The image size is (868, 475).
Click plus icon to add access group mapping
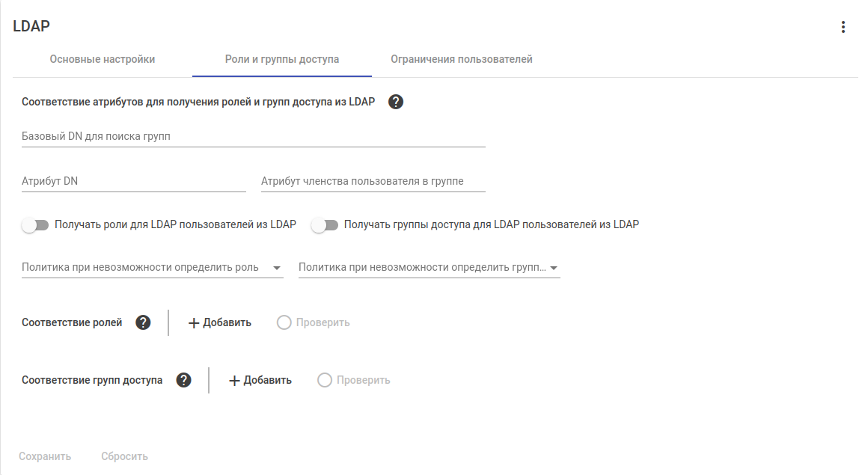coord(234,381)
